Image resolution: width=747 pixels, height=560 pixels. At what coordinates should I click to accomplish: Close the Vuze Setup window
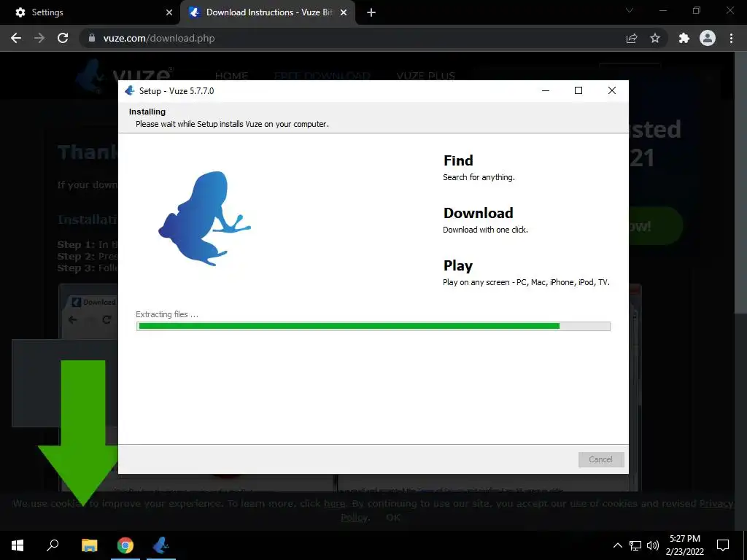(x=612, y=90)
